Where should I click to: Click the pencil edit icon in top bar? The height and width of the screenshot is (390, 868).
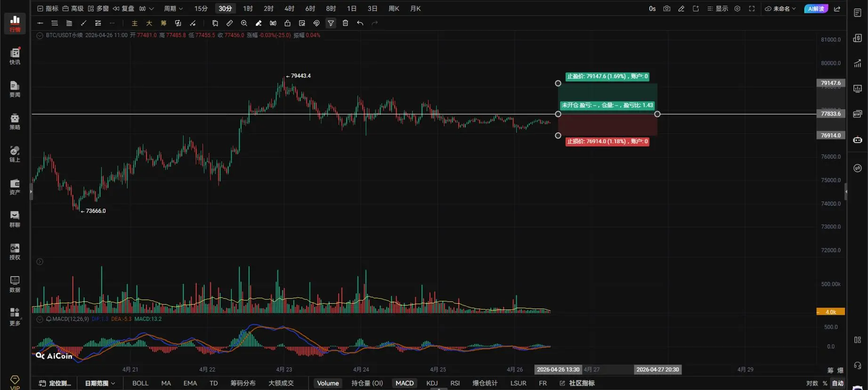tap(681, 8)
